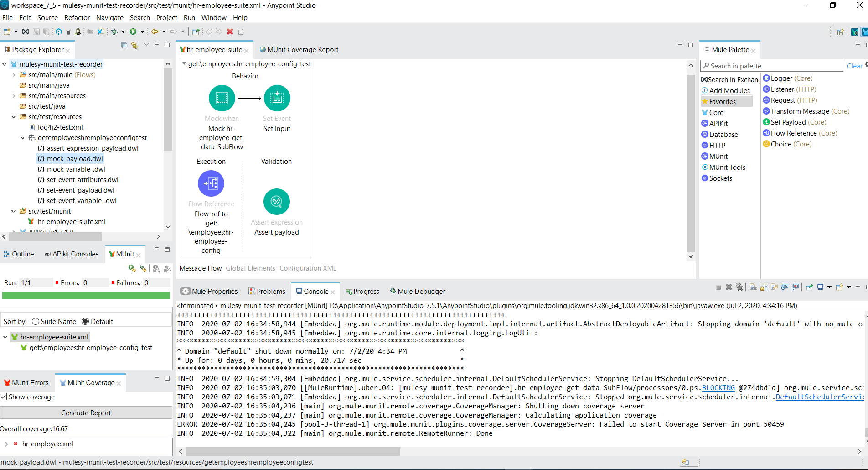Viewport: 868px width, 470px height.
Task: Click the Mock when processor icon
Action: [222, 98]
